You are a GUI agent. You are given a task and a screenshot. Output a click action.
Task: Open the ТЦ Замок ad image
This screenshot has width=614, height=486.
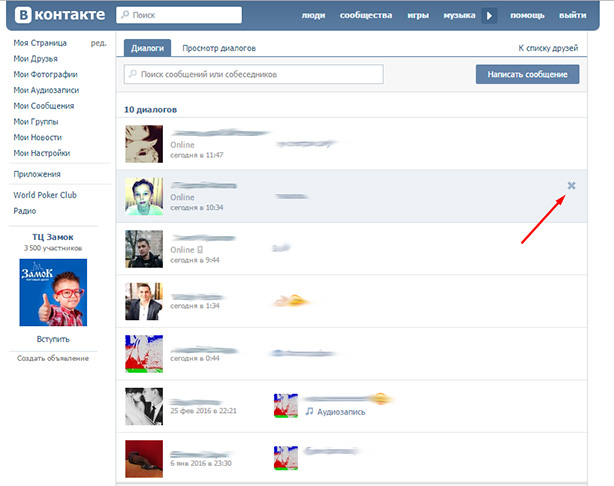pos(53,292)
